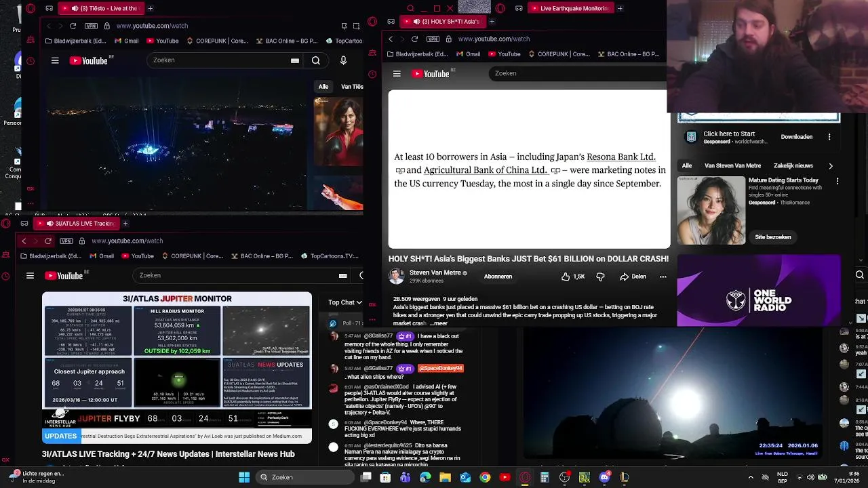Expand Top Chat dropdown in live chat
The width and height of the screenshot is (868, 488).
pyautogui.click(x=345, y=302)
